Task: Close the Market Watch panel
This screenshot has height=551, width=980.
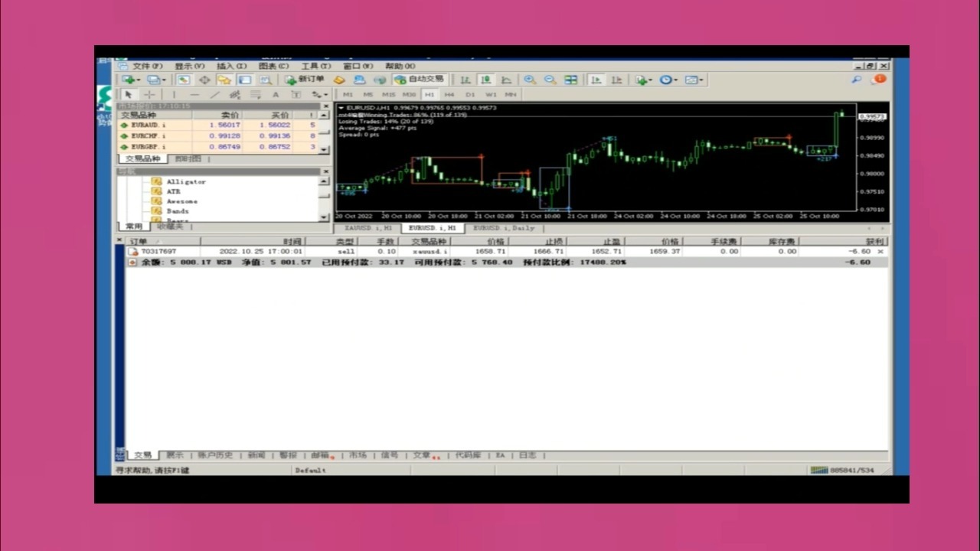Action: pos(326,106)
